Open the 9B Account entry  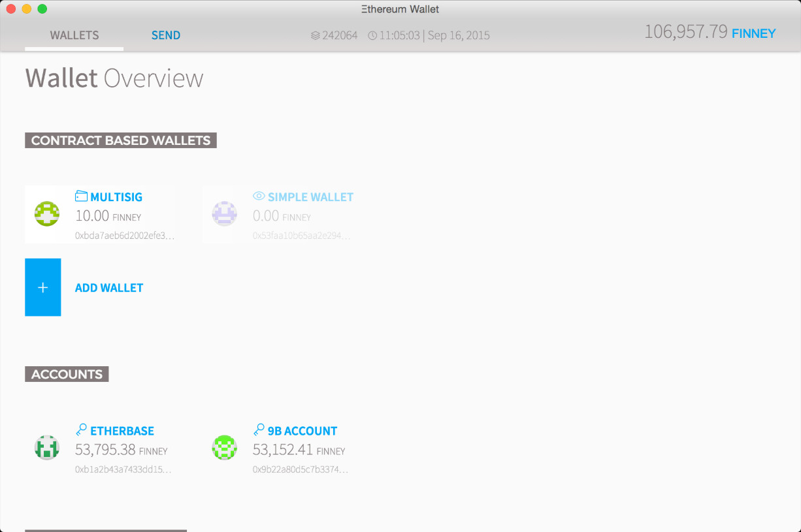click(x=278, y=448)
